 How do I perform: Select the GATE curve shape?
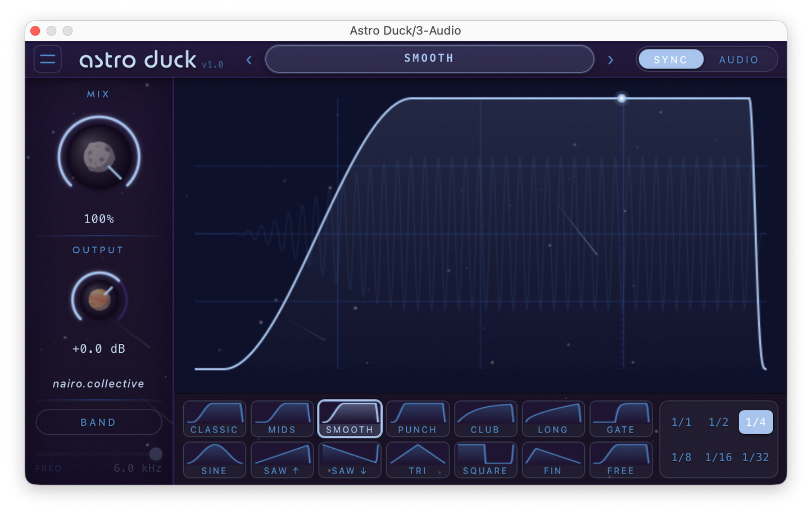[621, 419]
